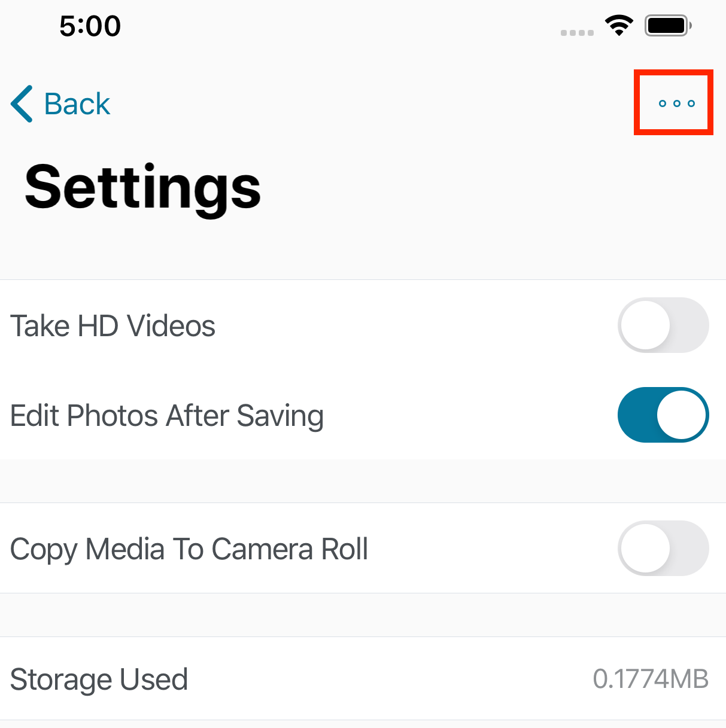Turn on Copy Media To Camera Roll
Screen dimensions: 726x728
(663, 549)
